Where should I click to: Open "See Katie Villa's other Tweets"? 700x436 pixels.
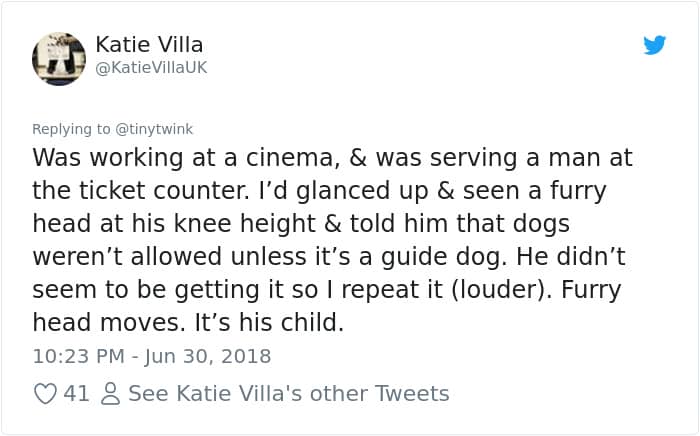(x=289, y=394)
